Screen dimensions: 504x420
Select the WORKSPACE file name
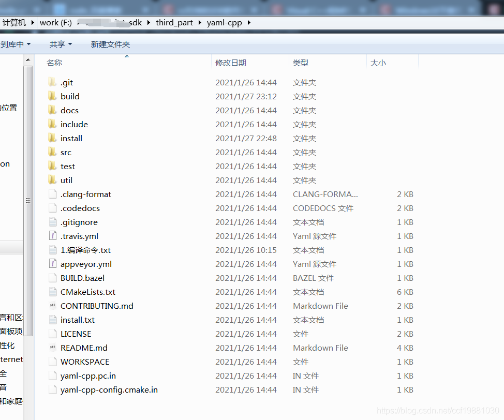point(85,362)
